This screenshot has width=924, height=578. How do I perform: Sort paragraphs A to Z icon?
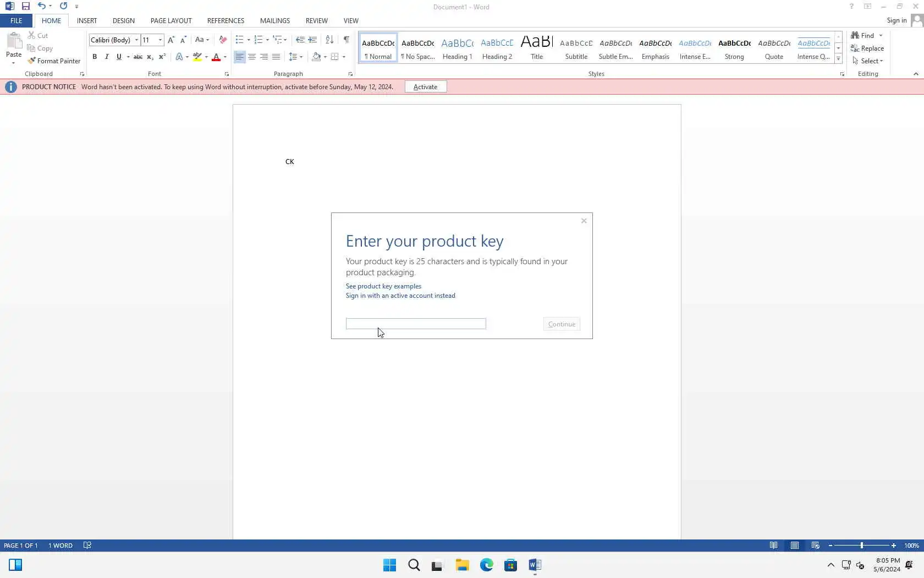[329, 40]
